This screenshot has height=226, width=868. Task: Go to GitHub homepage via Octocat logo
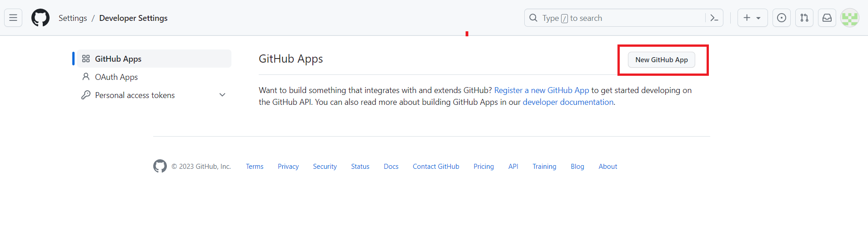[x=40, y=18]
